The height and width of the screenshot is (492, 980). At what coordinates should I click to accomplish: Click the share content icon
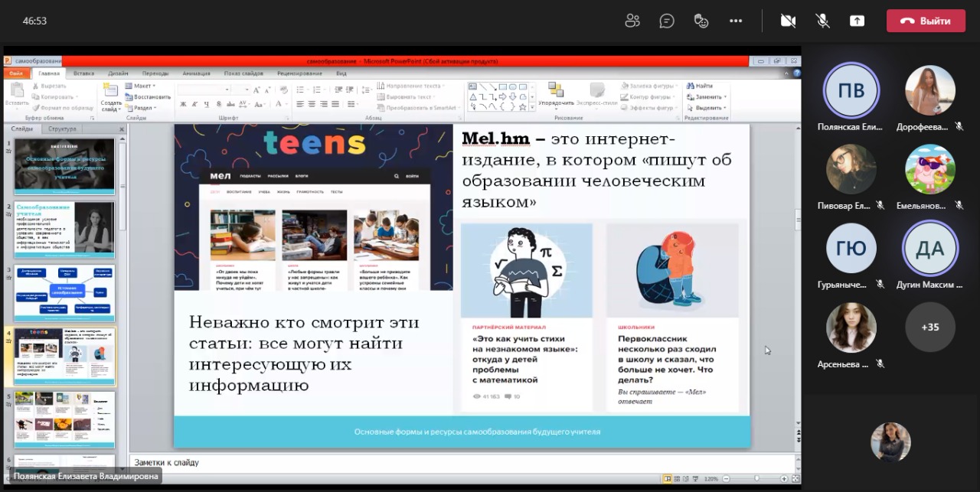pos(857,21)
